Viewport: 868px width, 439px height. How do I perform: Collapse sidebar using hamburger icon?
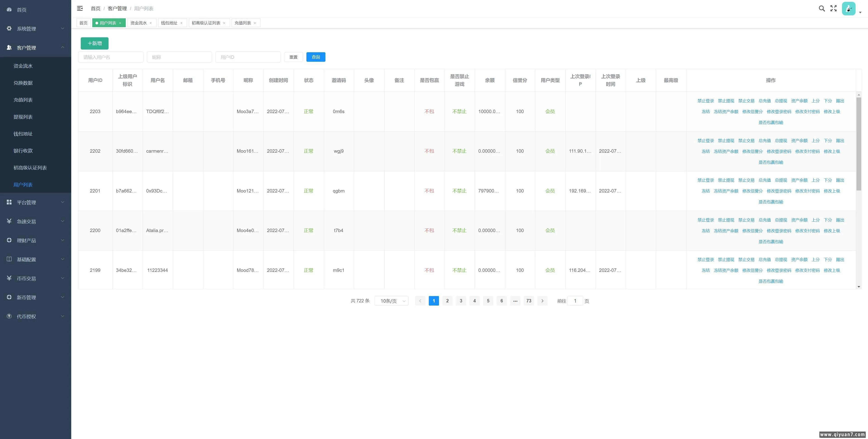(80, 8)
